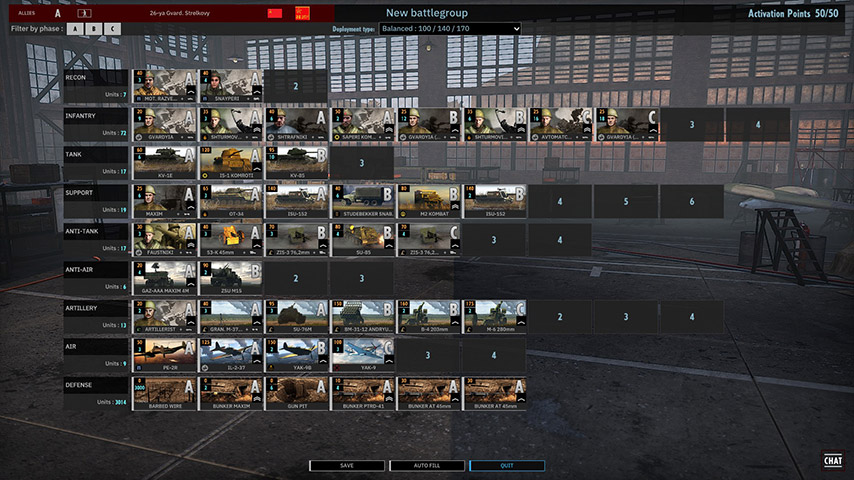The width and height of the screenshot is (854, 480).
Task: Pick the BARBED WIRE defense card
Action: tap(164, 393)
